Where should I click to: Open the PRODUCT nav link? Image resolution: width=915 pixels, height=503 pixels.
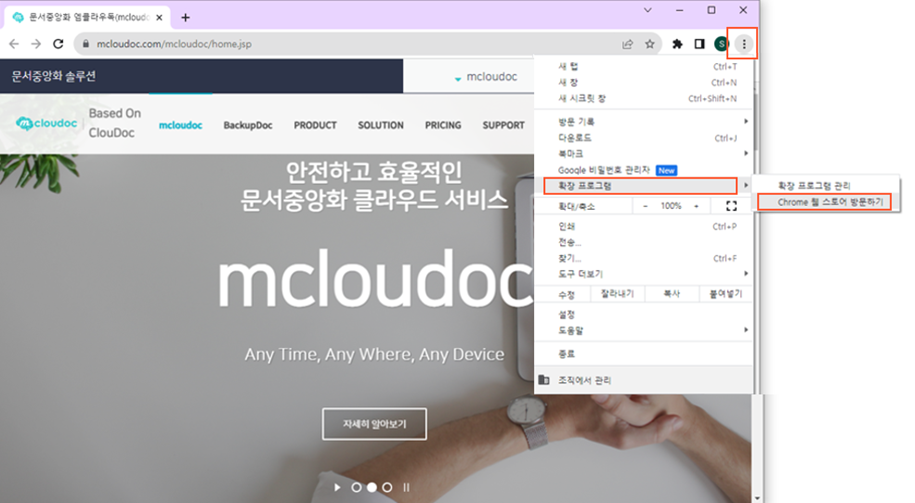click(315, 125)
